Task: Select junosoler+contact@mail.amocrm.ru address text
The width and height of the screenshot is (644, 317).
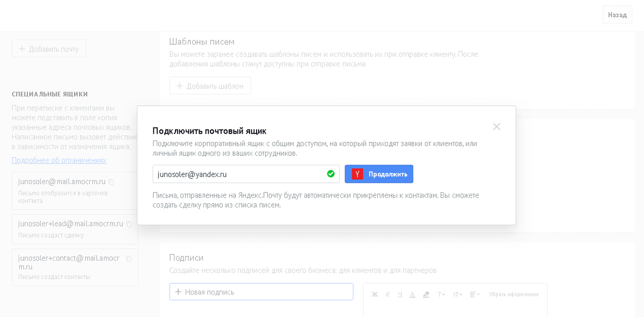Action: (69, 262)
